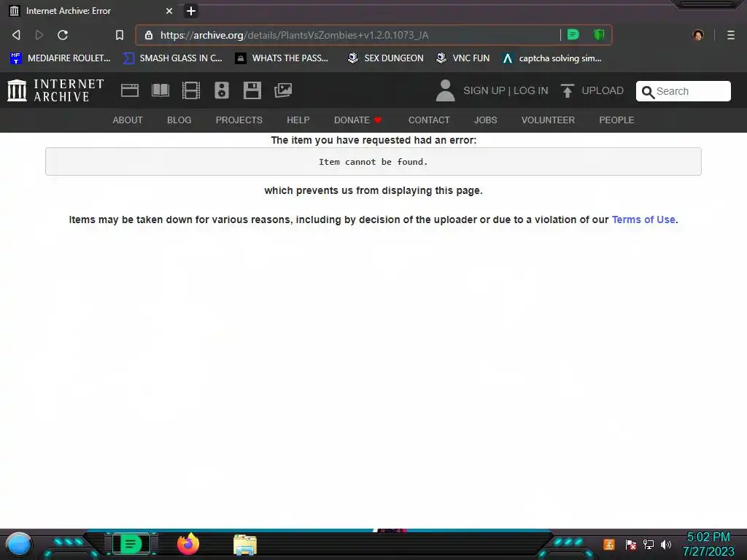This screenshot has height=560, width=747.
Task: Open a new tab with the plus button
Action: (191, 11)
